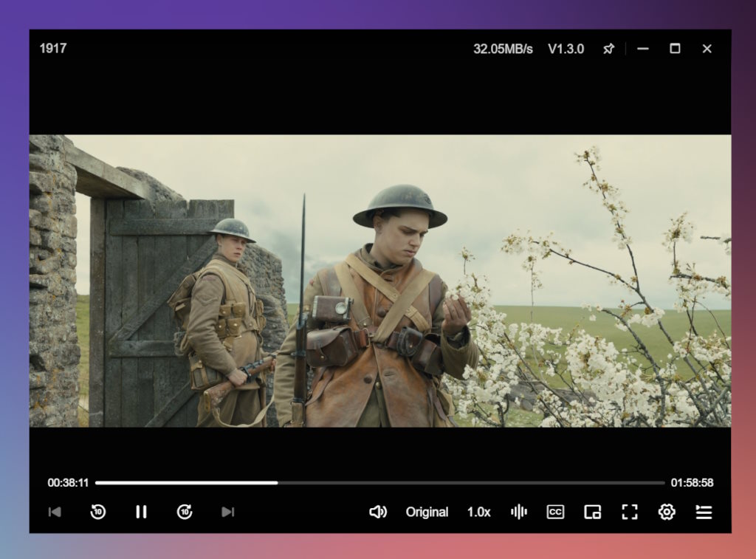Pin the window on top

(x=608, y=49)
